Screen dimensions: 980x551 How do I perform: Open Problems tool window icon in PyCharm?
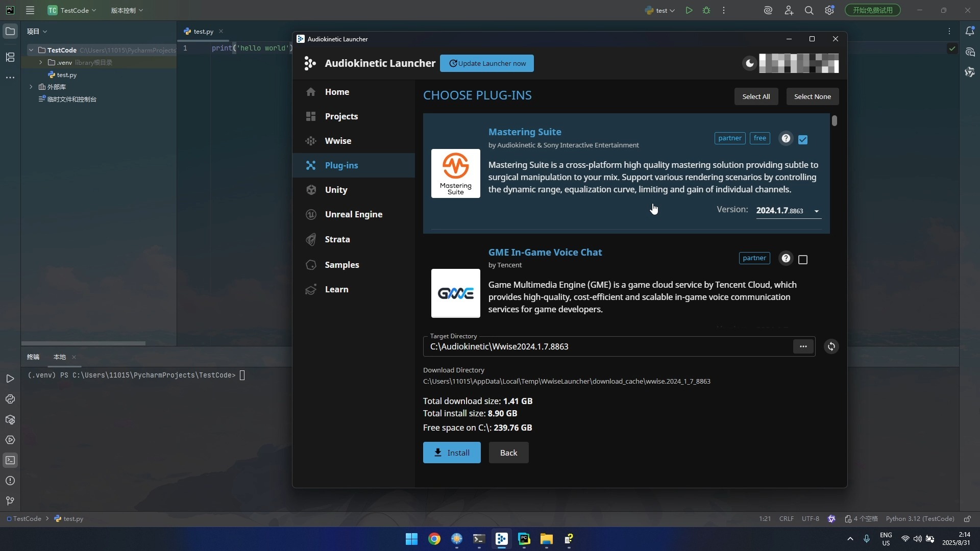click(x=10, y=481)
